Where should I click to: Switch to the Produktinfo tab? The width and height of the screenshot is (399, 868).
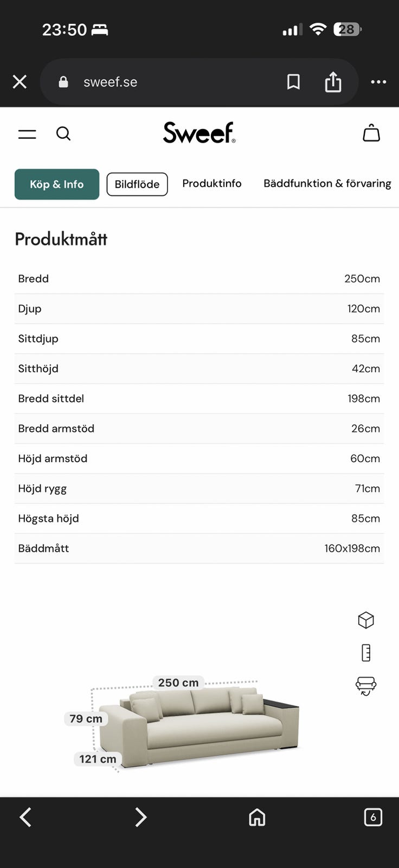pyautogui.click(x=212, y=183)
